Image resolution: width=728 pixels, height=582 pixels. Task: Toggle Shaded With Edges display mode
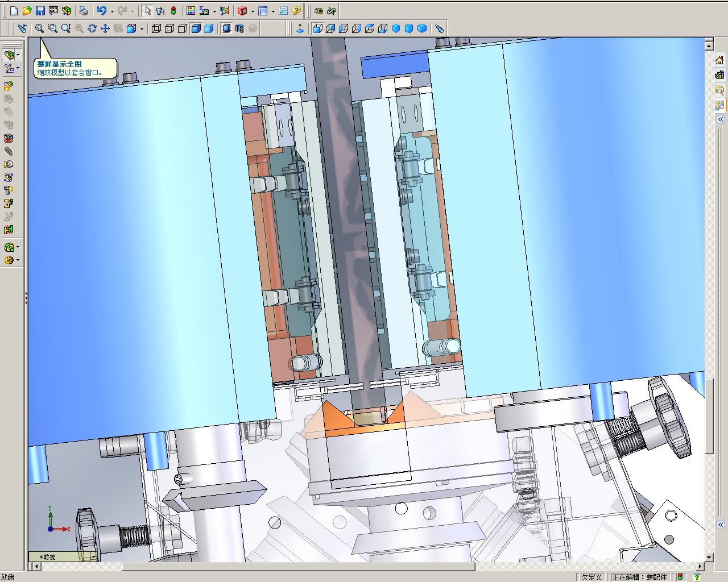196,28
